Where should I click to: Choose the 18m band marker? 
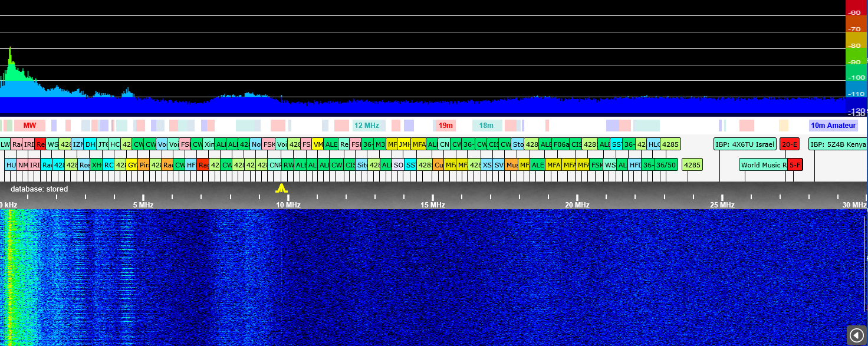pyautogui.click(x=486, y=126)
